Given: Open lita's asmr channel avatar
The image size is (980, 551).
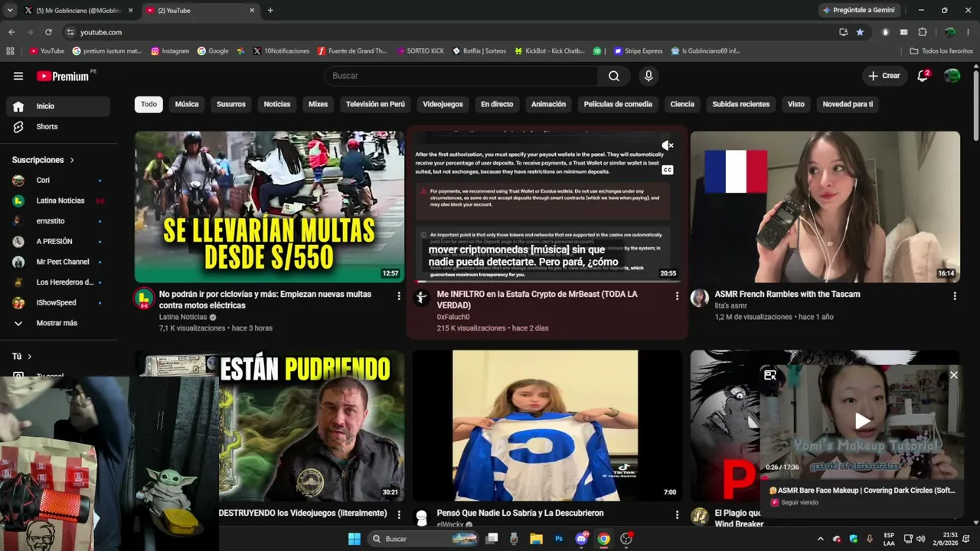Looking at the screenshot, I should 700,298.
